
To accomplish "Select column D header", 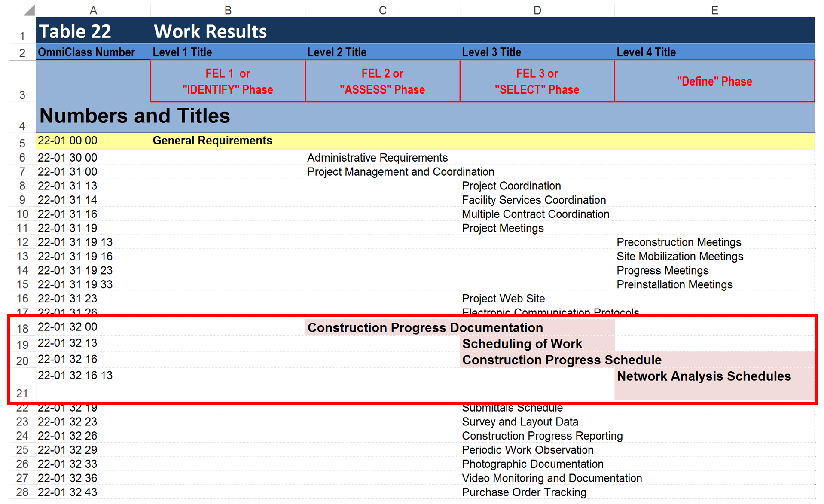I will pyautogui.click(x=537, y=10).
